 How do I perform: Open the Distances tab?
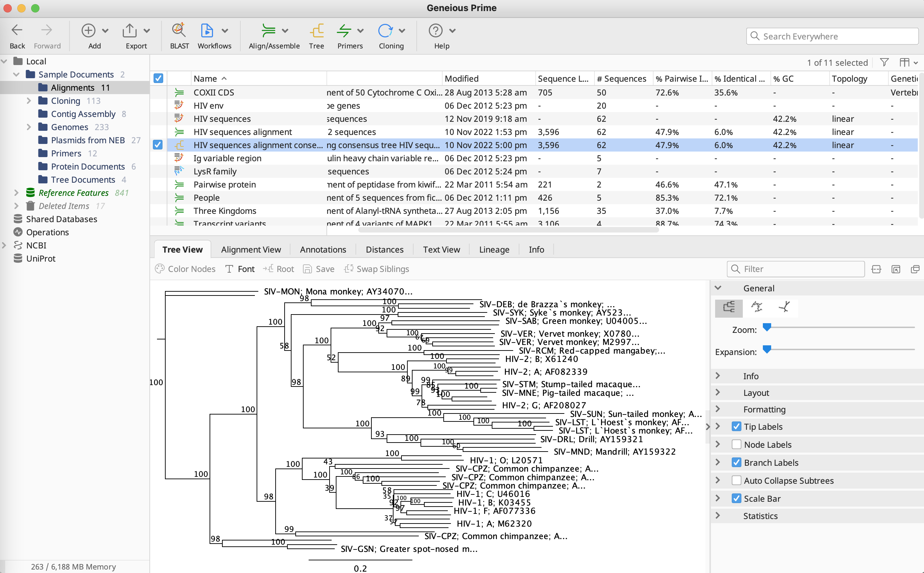point(385,250)
